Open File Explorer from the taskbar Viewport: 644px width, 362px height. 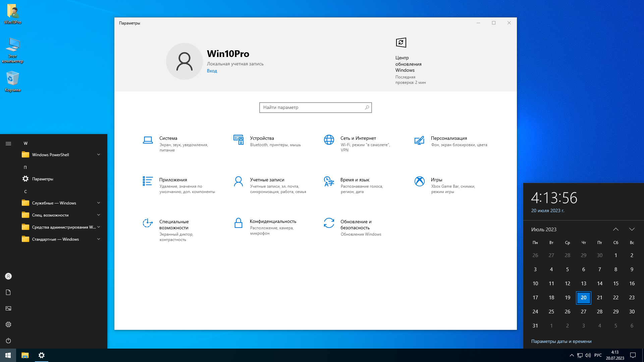click(25, 355)
